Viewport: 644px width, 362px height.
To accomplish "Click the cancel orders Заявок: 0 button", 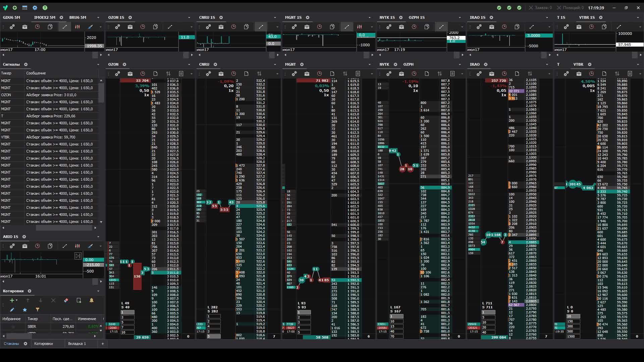I will point(540,8).
